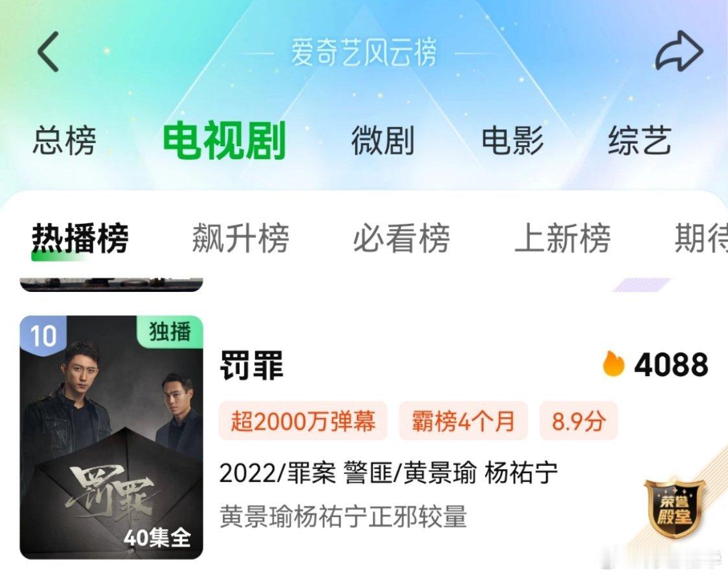Open the 罚罪 poster thumbnail
Viewport: 728px width, 576px height.
click(x=111, y=438)
